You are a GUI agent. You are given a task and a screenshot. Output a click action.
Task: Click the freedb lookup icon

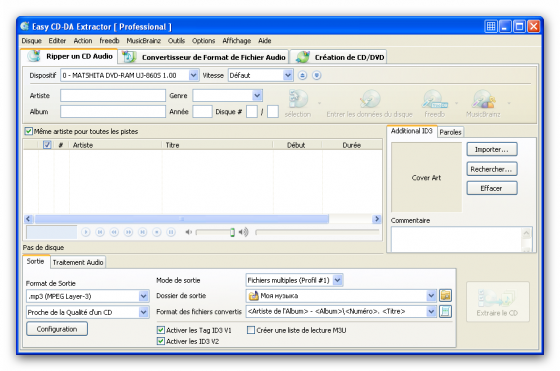pos(435,99)
